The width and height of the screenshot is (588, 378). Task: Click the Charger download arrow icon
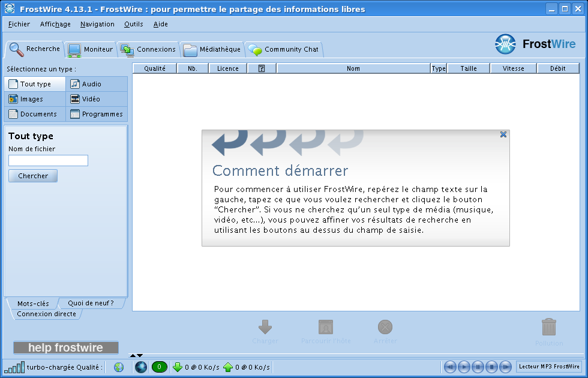[265, 327]
